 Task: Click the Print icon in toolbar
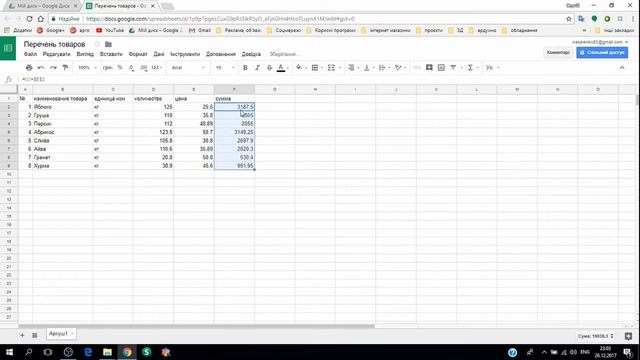pyautogui.click(x=29, y=68)
